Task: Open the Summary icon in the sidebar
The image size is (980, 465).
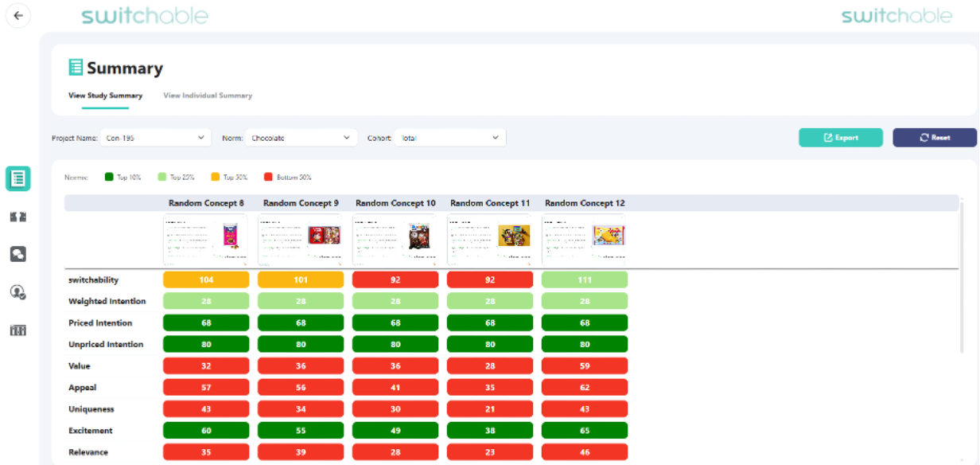Action: point(17,178)
